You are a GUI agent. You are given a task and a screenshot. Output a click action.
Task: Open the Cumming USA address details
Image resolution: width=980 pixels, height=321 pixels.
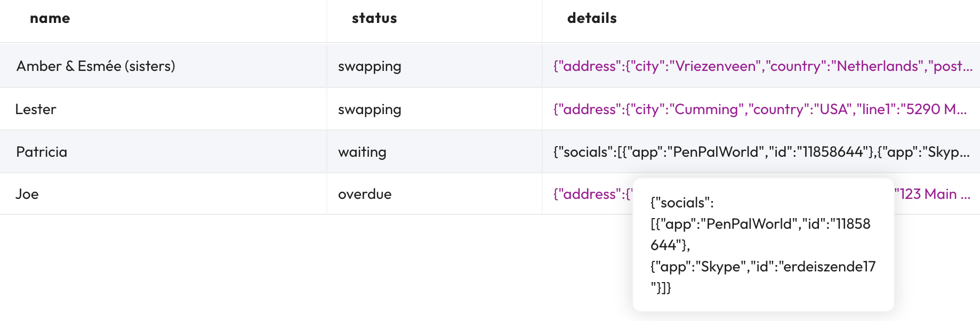pyautogui.click(x=760, y=109)
